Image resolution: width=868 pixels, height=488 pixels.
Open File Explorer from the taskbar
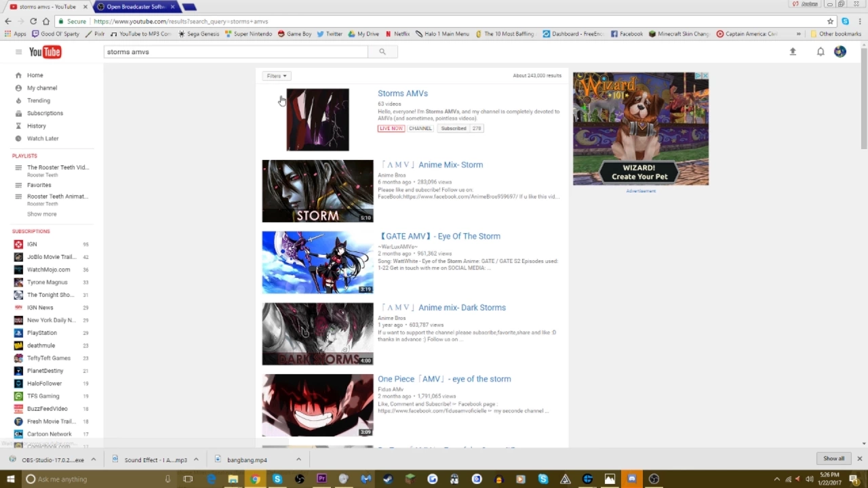(x=233, y=479)
